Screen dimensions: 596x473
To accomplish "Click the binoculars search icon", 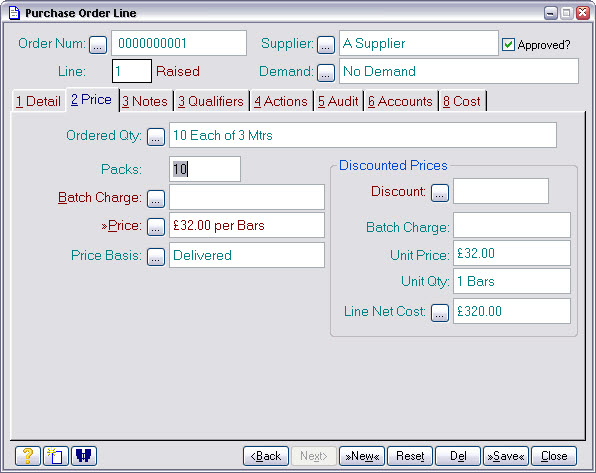I will pos(84,456).
